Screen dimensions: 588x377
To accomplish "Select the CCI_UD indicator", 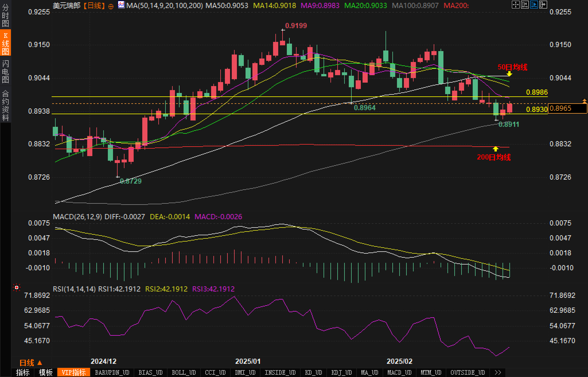I will (x=215, y=372).
